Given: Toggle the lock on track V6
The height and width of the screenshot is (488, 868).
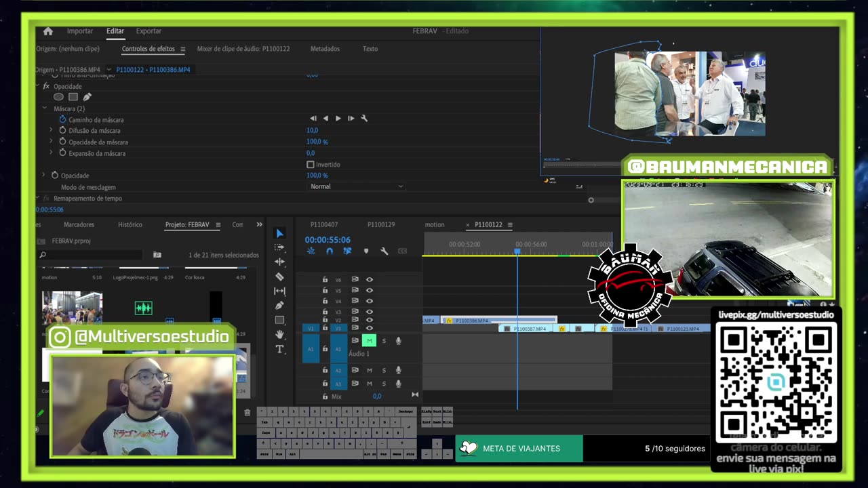Looking at the screenshot, I should point(325,279).
